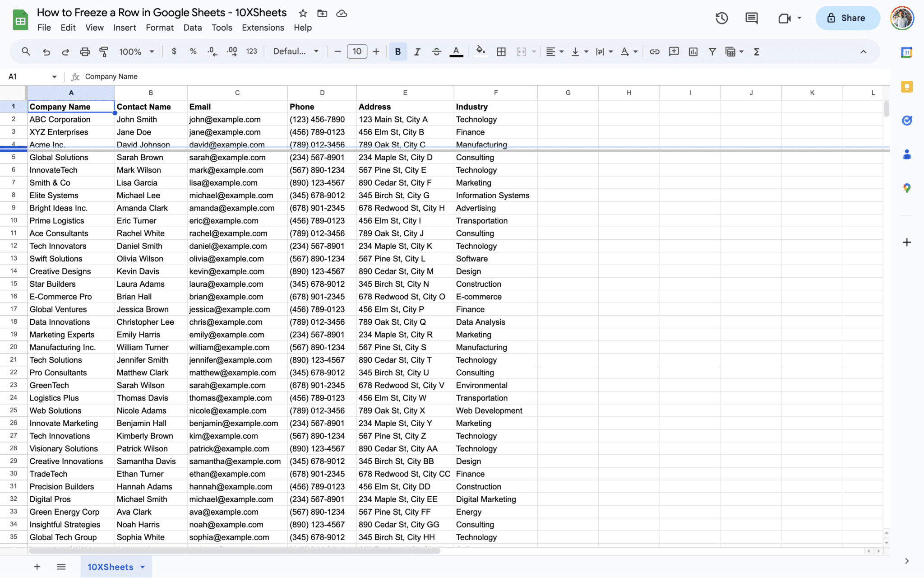The width and height of the screenshot is (924, 578).
Task: Click the Share button
Action: tap(847, 18)
